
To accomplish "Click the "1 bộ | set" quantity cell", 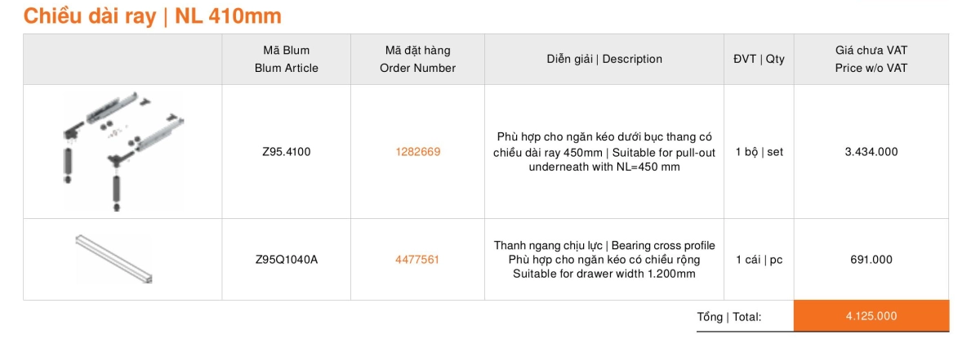I will tap(759, 152).
